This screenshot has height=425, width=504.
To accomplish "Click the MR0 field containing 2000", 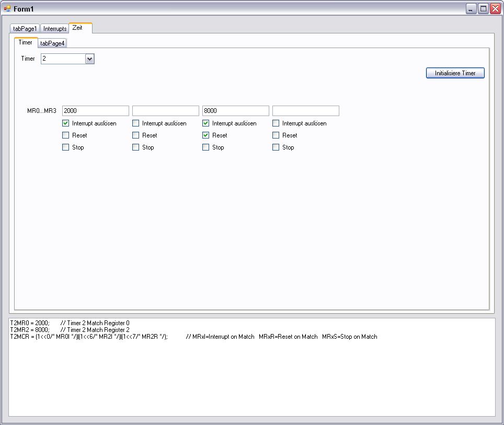I will (x=95, y=111).
